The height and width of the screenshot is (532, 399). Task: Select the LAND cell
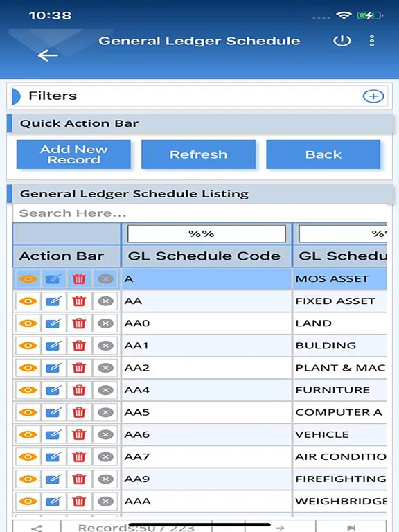[340, 323]
